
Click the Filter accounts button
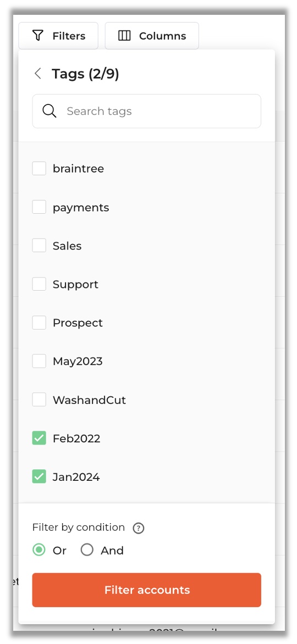pyautogui.click(x=146, y=590)
